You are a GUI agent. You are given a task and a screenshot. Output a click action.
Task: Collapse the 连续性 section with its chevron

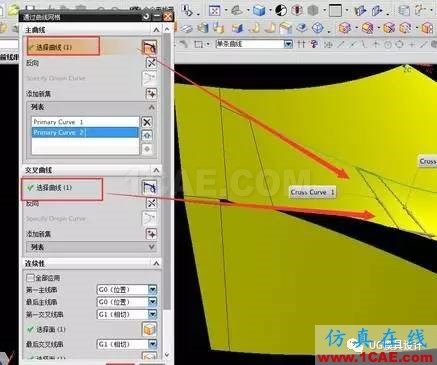click(156, 264)
